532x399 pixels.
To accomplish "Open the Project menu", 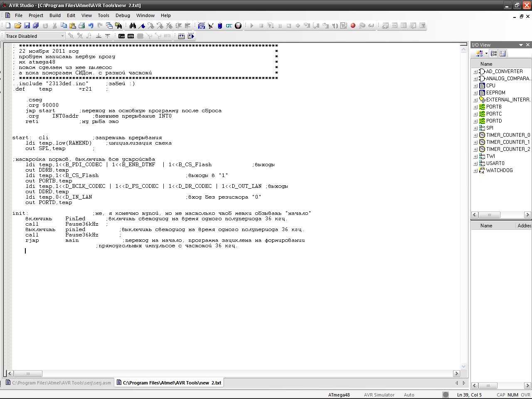I will [x=36, y=15].
